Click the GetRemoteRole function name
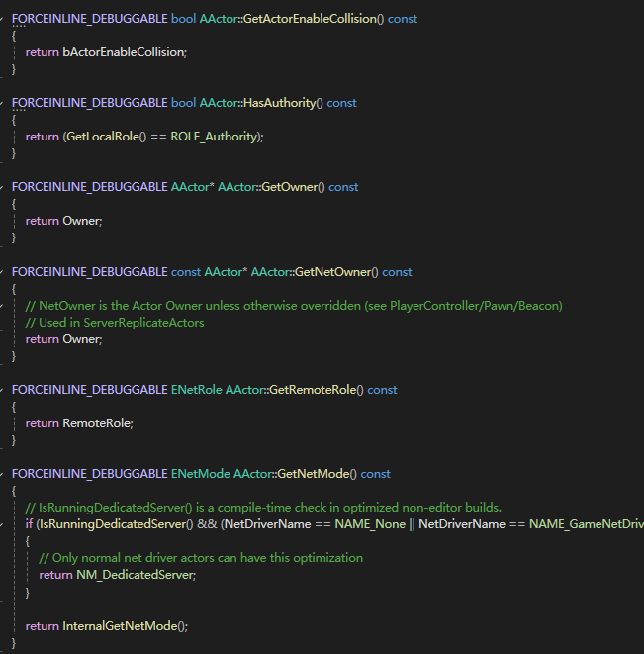The image size is (644, 654). pyautogui.click(x=313, y=390)
